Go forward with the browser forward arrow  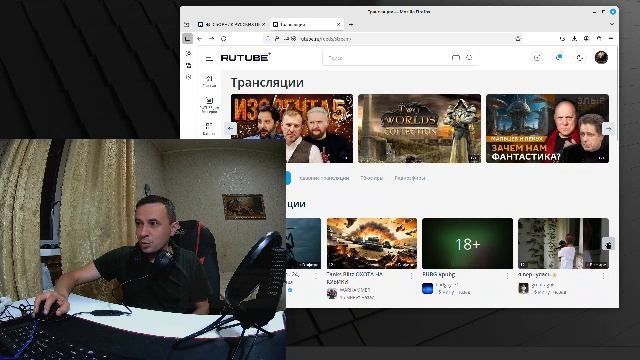[211, 38]
